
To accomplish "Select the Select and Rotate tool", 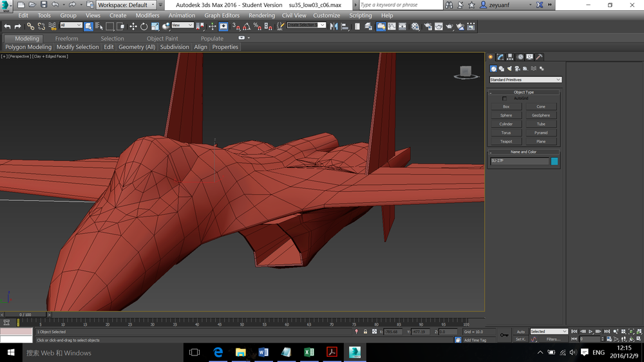I will coord(144,26).
